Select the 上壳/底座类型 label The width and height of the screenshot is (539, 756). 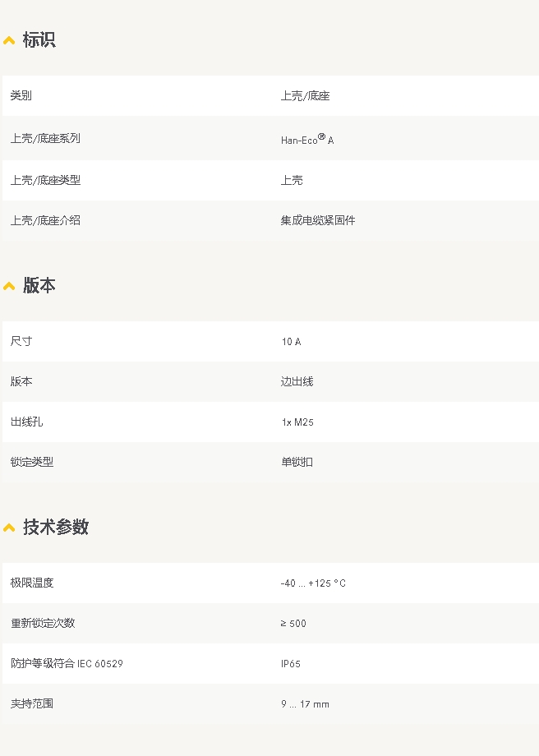coord(45,180)
